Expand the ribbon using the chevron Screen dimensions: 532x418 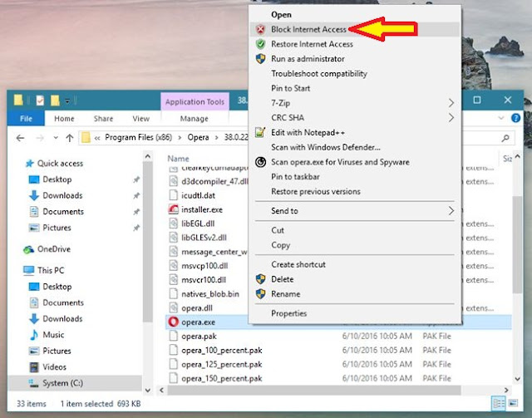point(500,118)
